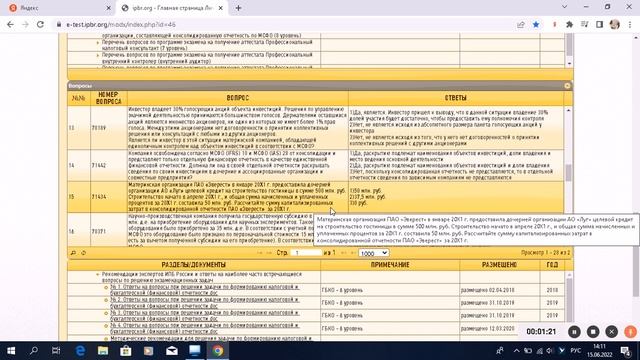Screen dimensions: 640x360
Task: Click the ОТВЕТЫ column header
Action: [x=456, y=98]
